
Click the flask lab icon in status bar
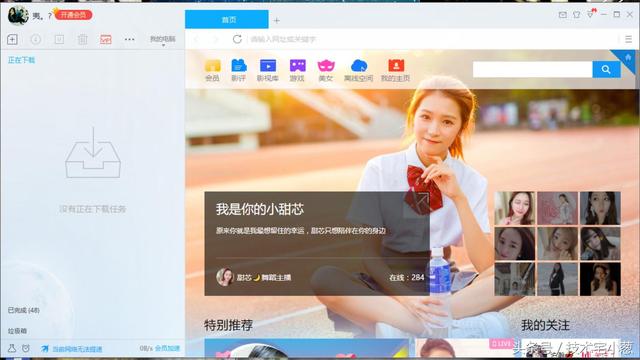[x=12, y=349]
